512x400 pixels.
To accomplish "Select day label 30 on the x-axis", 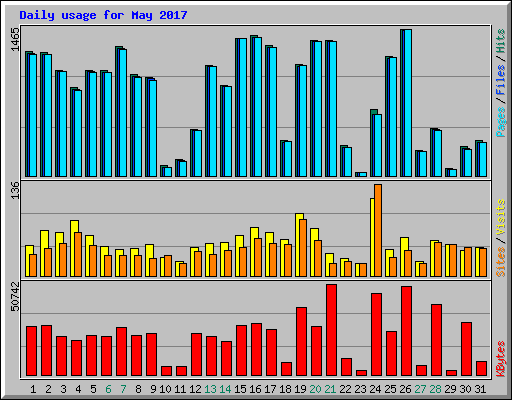I will click(x=465, y=389).
